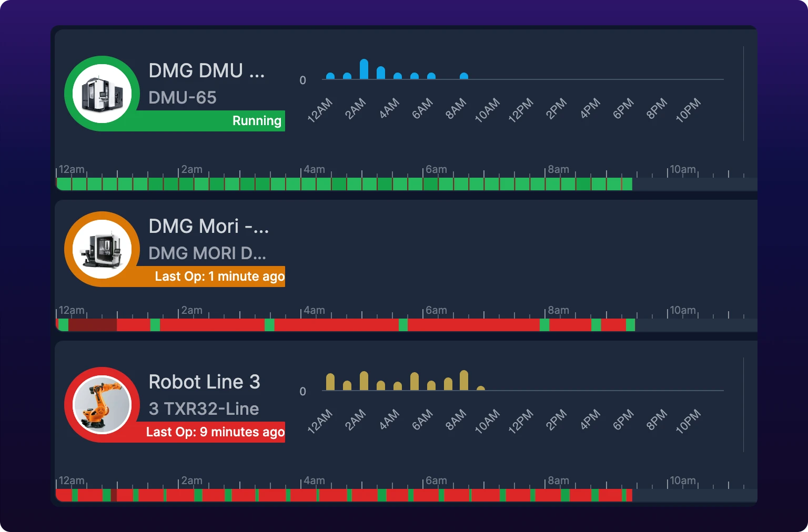Click the 8am marker on Robot Line 3 timeline
The width and height of the screenshot is (808, 532).
point(558,480)
